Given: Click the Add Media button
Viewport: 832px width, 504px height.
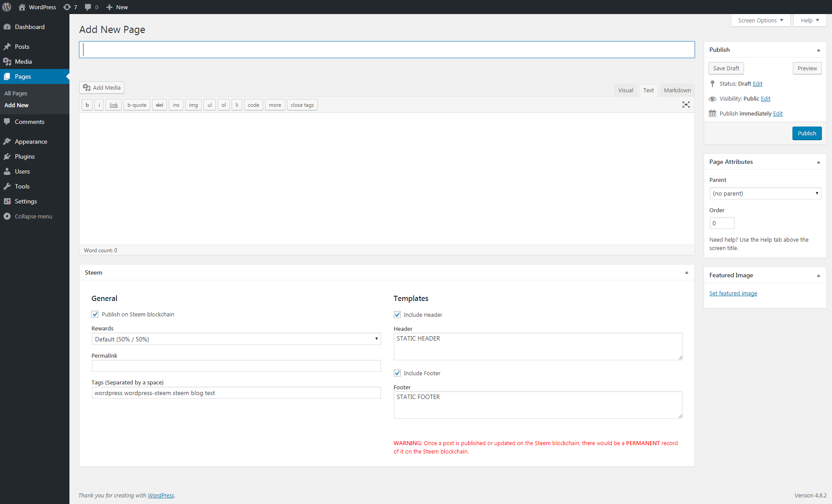Looking at the screenshot, I should click(102, 87).
